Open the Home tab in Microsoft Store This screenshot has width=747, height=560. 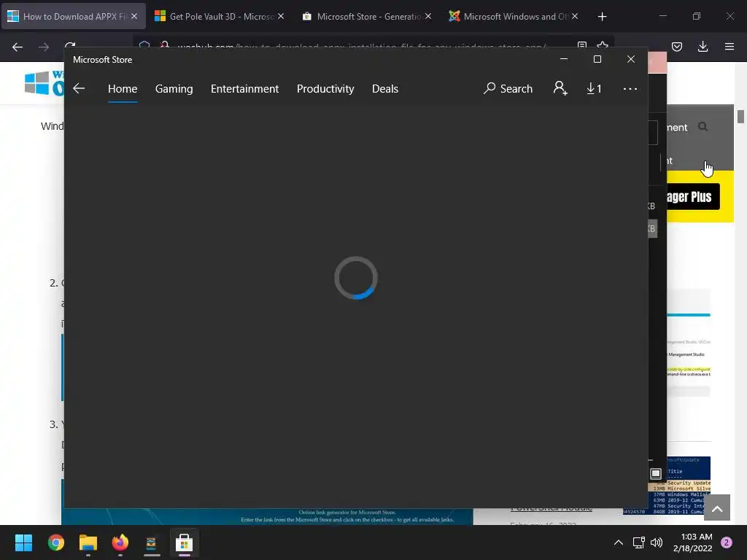[x=123, y=88]
